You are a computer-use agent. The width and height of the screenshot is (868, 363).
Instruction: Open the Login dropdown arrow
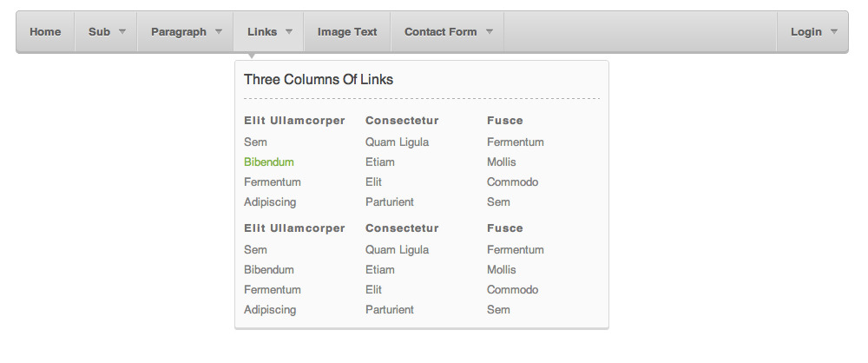(834, 31)
